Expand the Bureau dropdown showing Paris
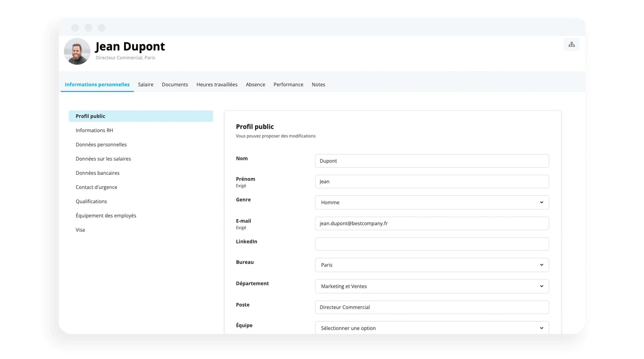 click(x=432, y=265)
